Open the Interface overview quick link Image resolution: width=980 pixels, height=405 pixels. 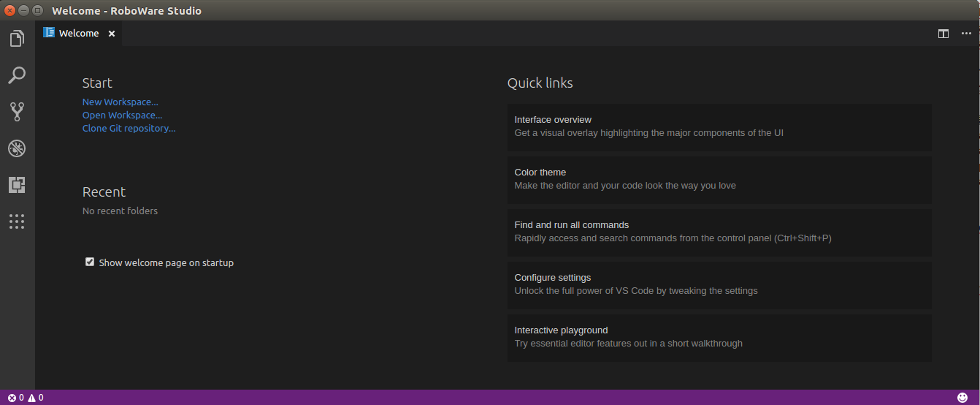719,127
